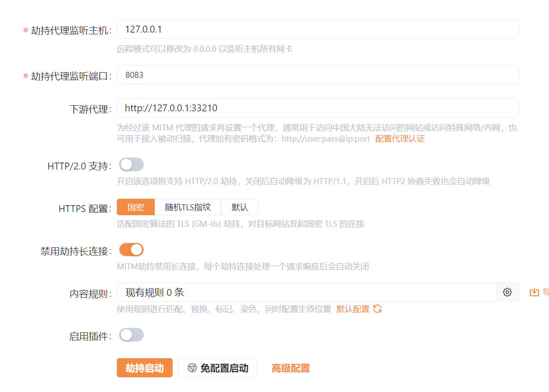549x392 pixels.
Task: Click the 默认配置 text link
Action: point(353,309)
